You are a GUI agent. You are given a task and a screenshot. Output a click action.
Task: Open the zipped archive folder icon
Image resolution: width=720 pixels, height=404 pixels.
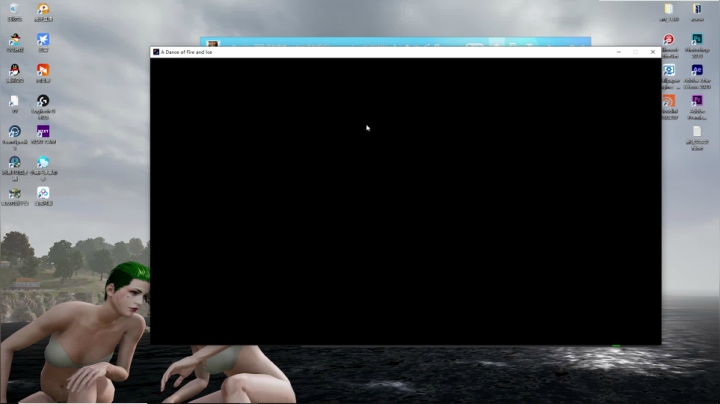click(x=697, y=9)
